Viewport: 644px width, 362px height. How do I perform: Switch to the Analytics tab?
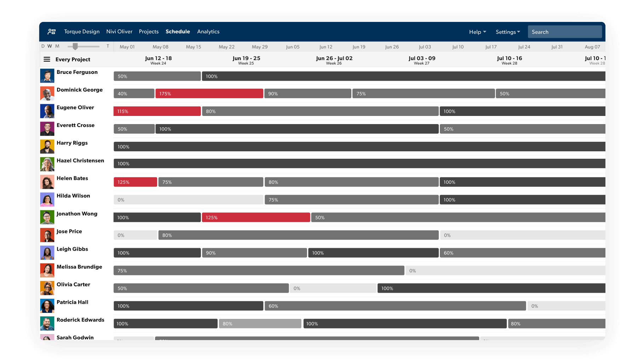[x=208, y=31]
